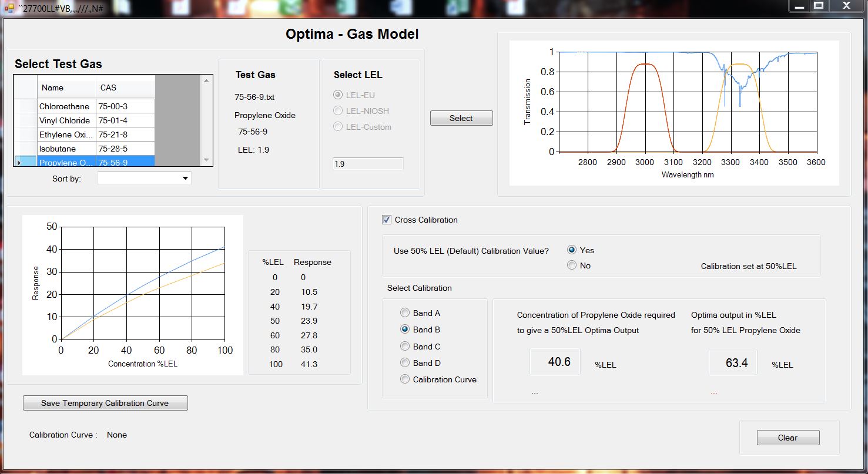Viewport: 868px width, 474px height.
Task: Select the LEL-Custom radio option
Action: point(337,127)
